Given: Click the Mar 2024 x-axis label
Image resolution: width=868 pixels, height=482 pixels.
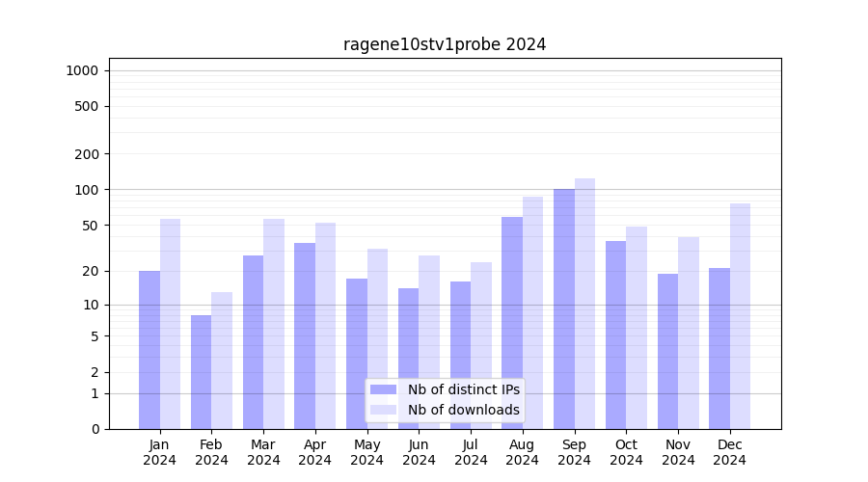Looking at the screenshot, I should [263, 452].
